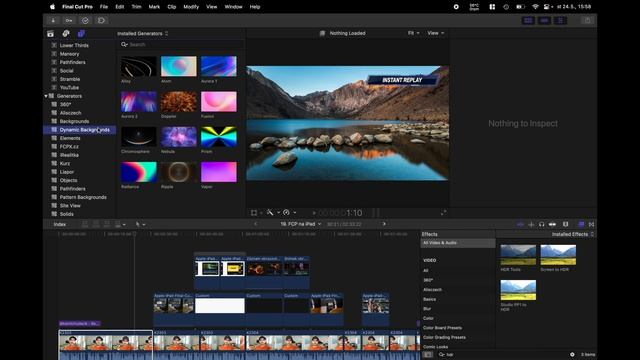Click insert clip edit button
This screenshot has height=360, width=640.
pyautogui.click(x=96, y=224)
